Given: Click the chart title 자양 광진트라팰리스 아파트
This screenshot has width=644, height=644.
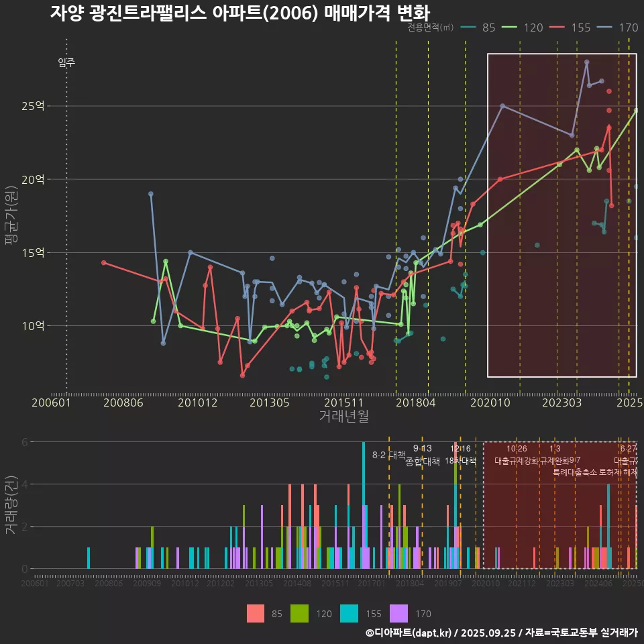Looking at the screenshot, I should [x=239, y=13].
